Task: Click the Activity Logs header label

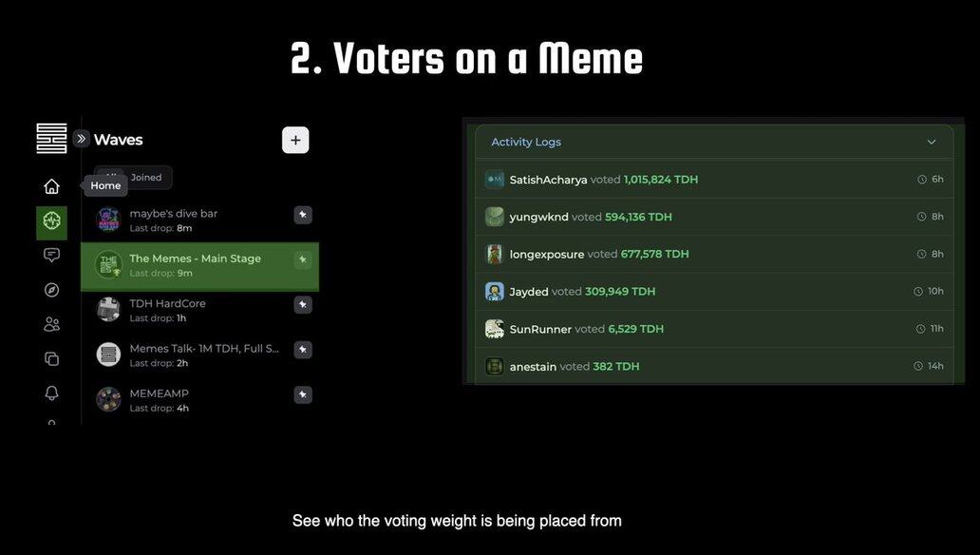Action: 526,143
